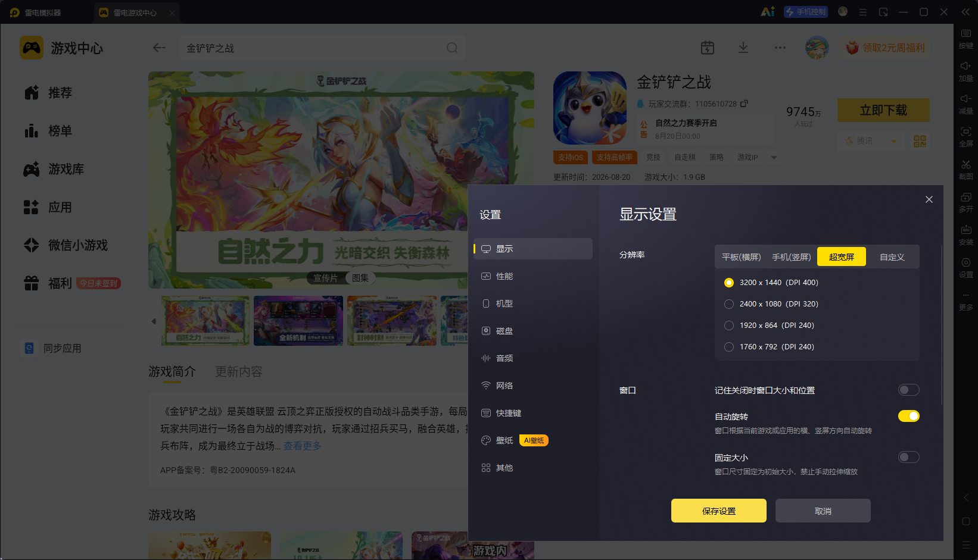Open 音频 settings category
Image resolution: width=978 pixels, height=560 pixels.
tap(533, 358)
